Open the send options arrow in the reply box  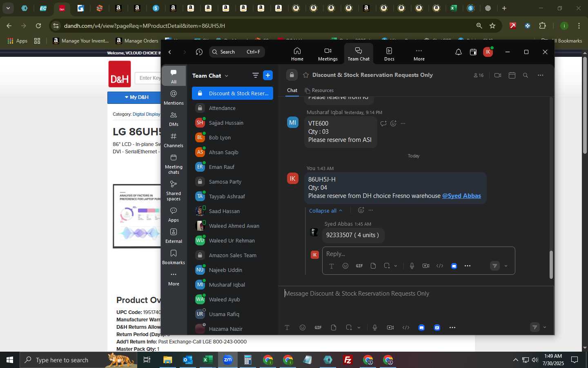pos(506,266)
